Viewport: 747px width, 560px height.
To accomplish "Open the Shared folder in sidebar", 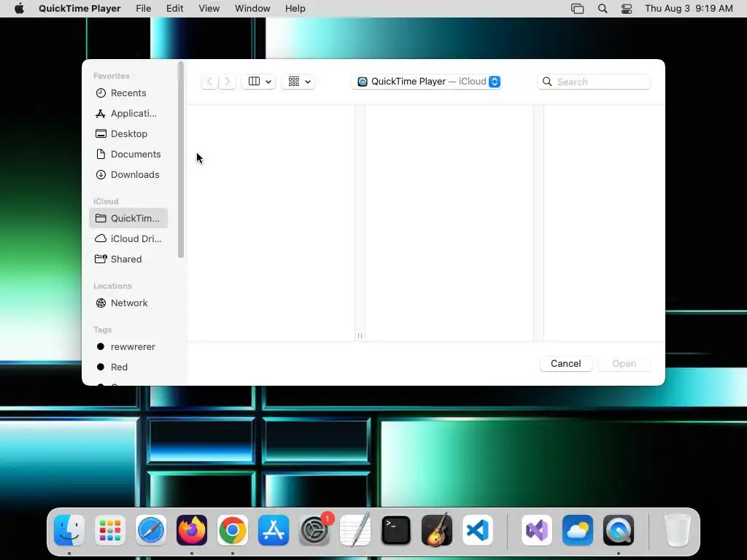I will pyautogui.click(x=128, y=259).
